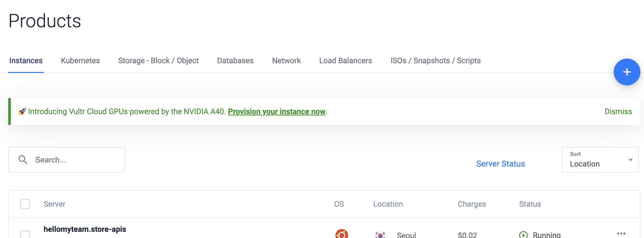Click the Location column header
Viewport: 644px width, 238px height.
point(388,204)
